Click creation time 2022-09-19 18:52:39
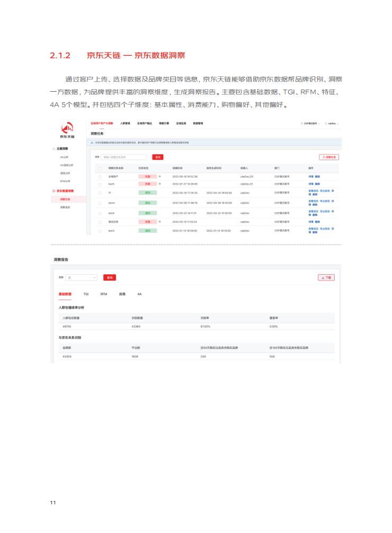Image resolution: width=392 pixels, height=533 pixels. tap(185, 177)
